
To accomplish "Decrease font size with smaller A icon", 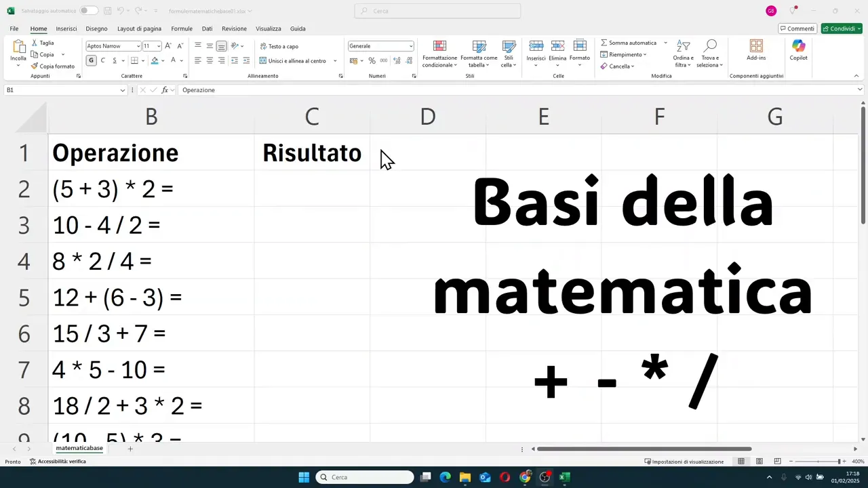I will [x=180, y=45].
